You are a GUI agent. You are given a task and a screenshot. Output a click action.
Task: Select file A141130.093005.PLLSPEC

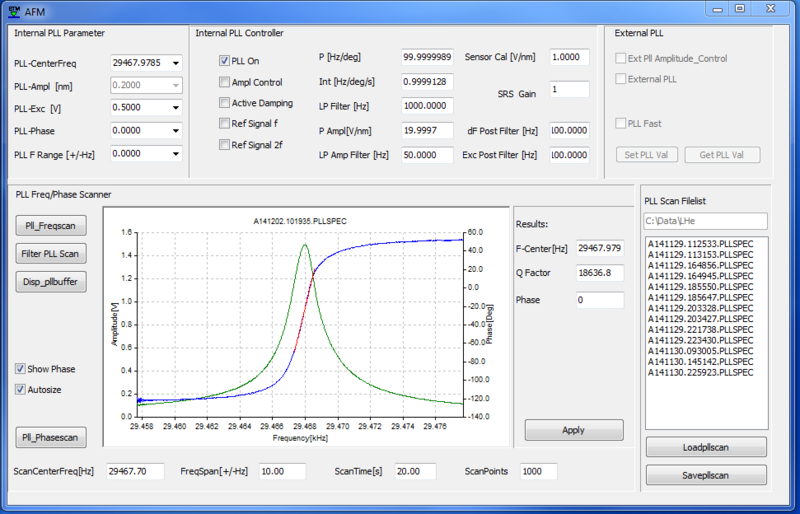click(x=701, y=351)
